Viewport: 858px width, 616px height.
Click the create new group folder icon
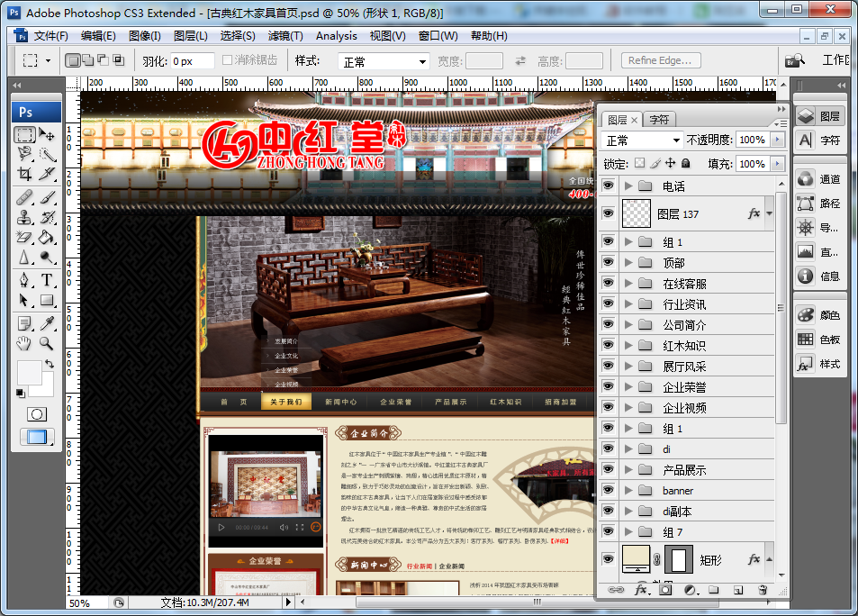713,590
